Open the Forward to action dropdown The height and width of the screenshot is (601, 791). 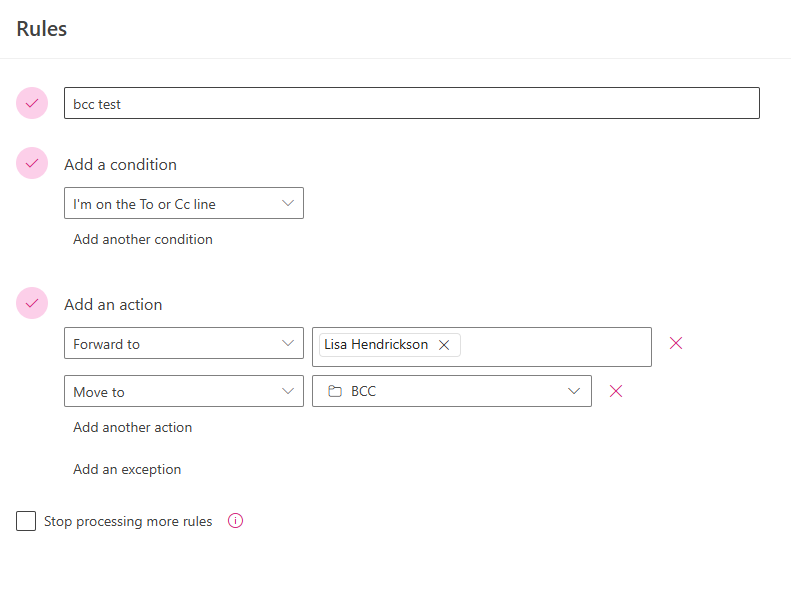pos(184,343)
